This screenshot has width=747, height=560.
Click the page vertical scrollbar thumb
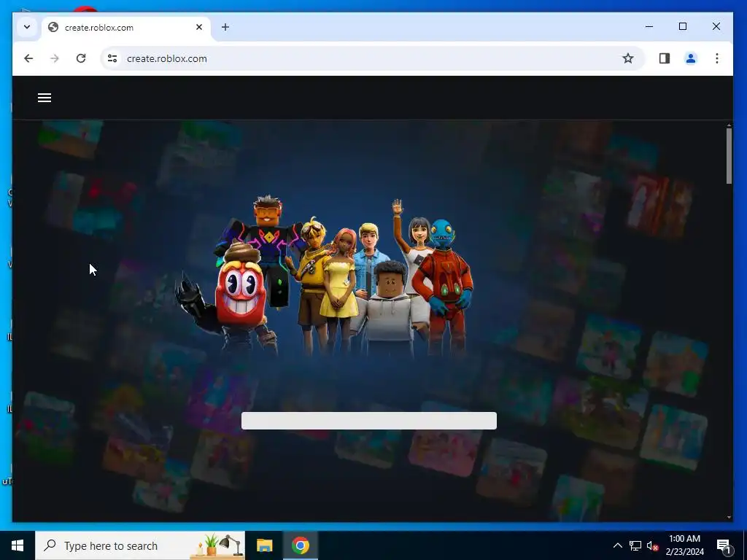pos(729,156)
